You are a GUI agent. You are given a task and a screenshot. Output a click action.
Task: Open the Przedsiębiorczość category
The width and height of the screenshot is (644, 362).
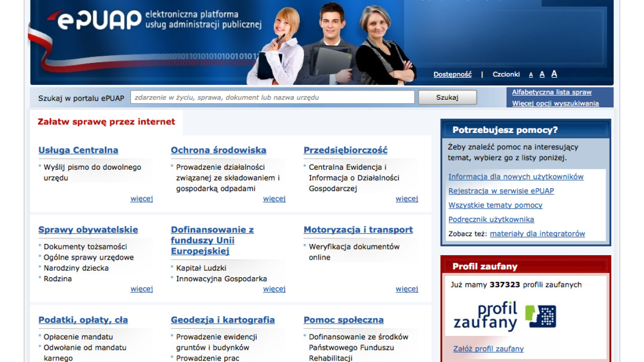pyautogui.click(x=346, y=150)
